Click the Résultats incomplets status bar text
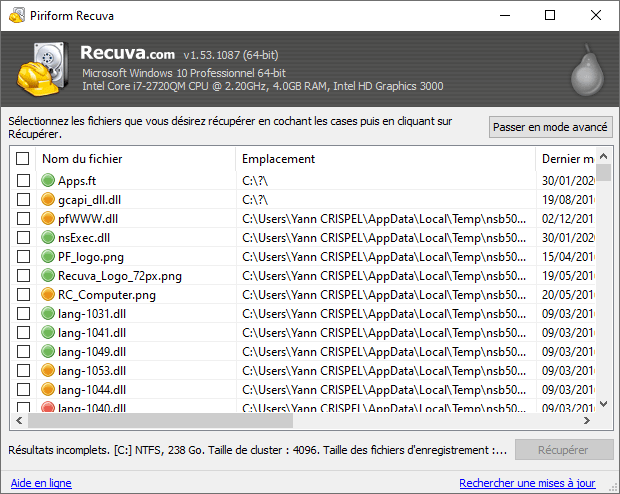The width and height of the screenshot is (620, 494). (x=257, y=450)
